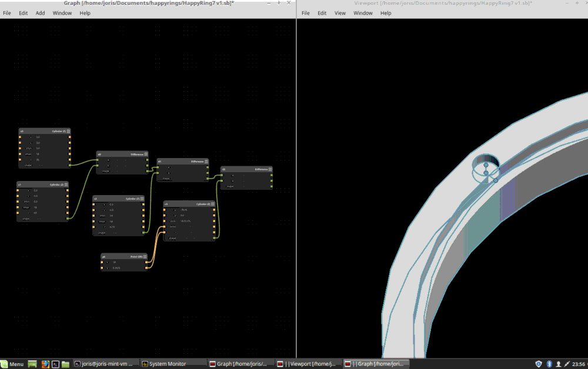Switch to System Monitor in taskbar
This screenshot has width=588, height=369.
click(173, 364)
